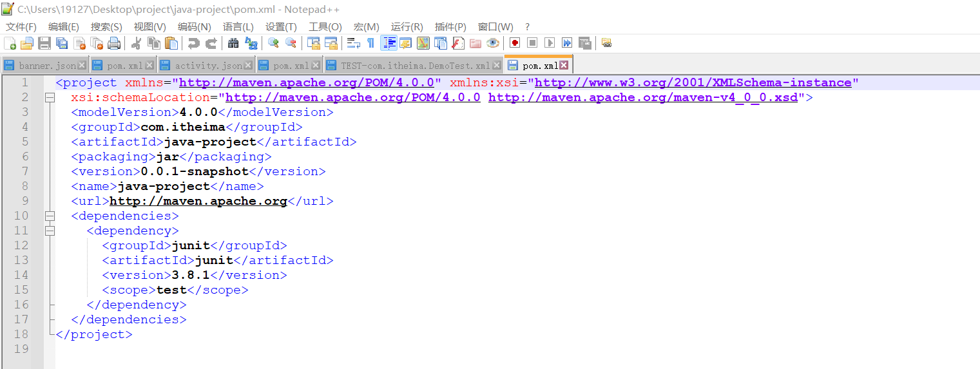Click http://maven.apache.org link in url tag
The height and width of the screenshot is (369, 980).
198,201
